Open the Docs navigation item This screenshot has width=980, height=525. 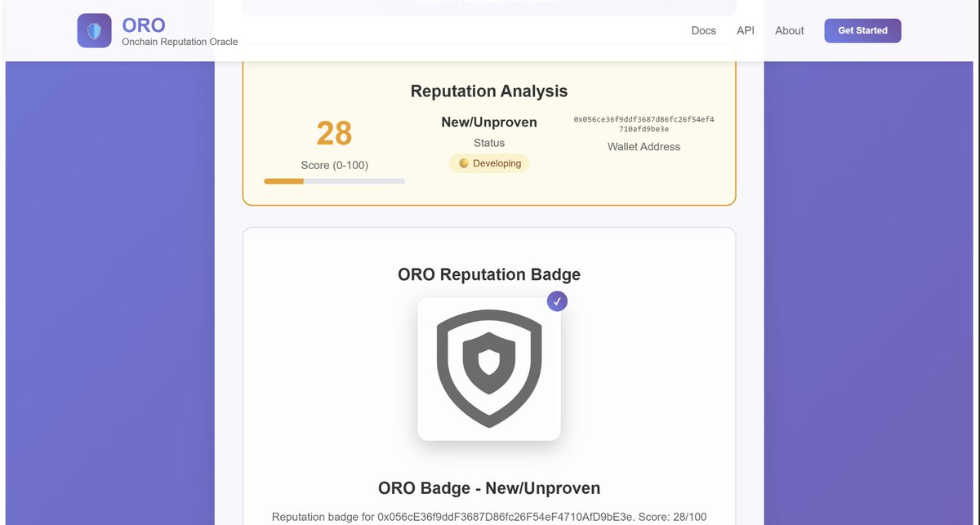(x=703, y=30)
